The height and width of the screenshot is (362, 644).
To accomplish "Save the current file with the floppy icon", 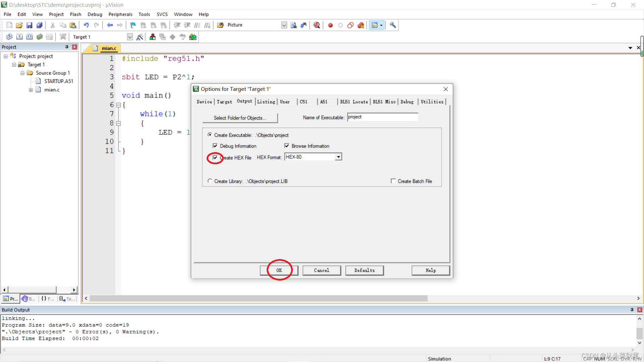I will 30,25.
